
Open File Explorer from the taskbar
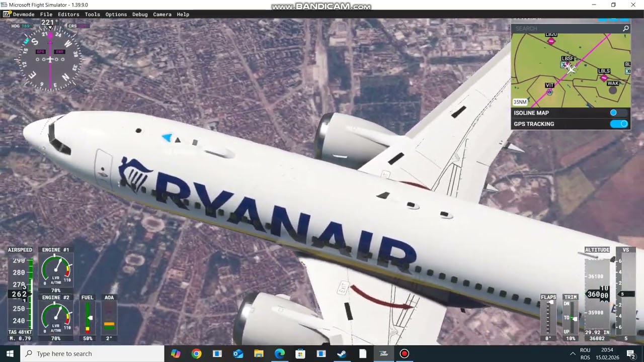tap(259, 353)
